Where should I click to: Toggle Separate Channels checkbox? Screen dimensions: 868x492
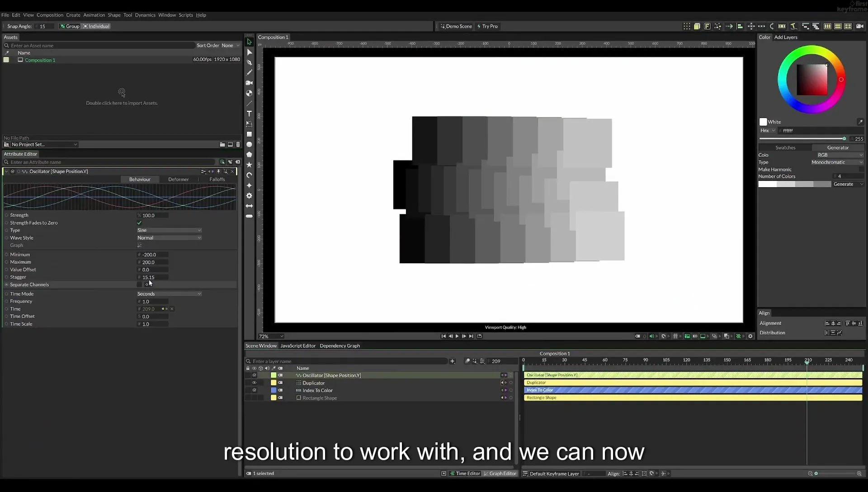(x=139, y=284)
